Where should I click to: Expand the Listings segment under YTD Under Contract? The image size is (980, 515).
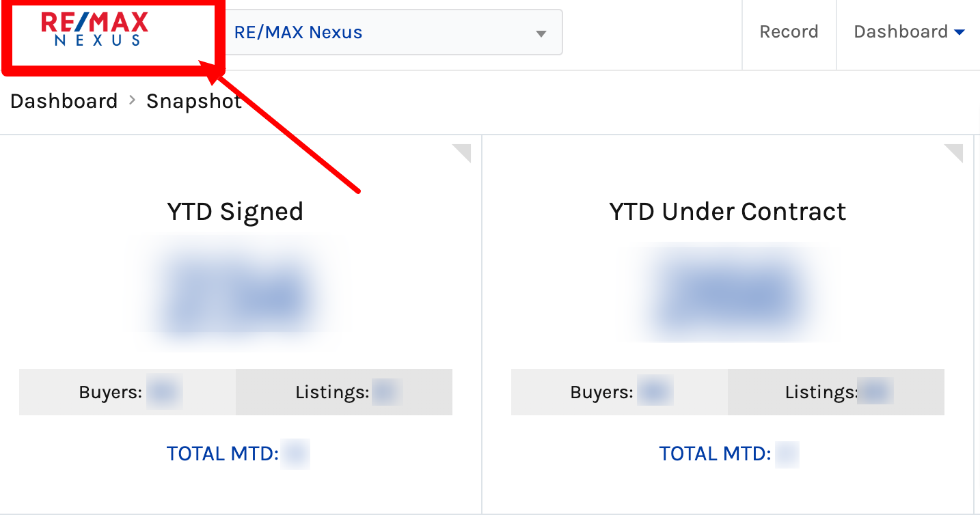[x=835, y=392]
